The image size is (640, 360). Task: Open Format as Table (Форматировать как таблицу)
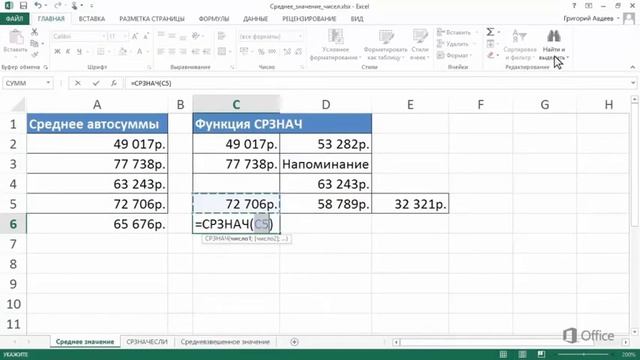pyautogui.click(x=385, y=45)
